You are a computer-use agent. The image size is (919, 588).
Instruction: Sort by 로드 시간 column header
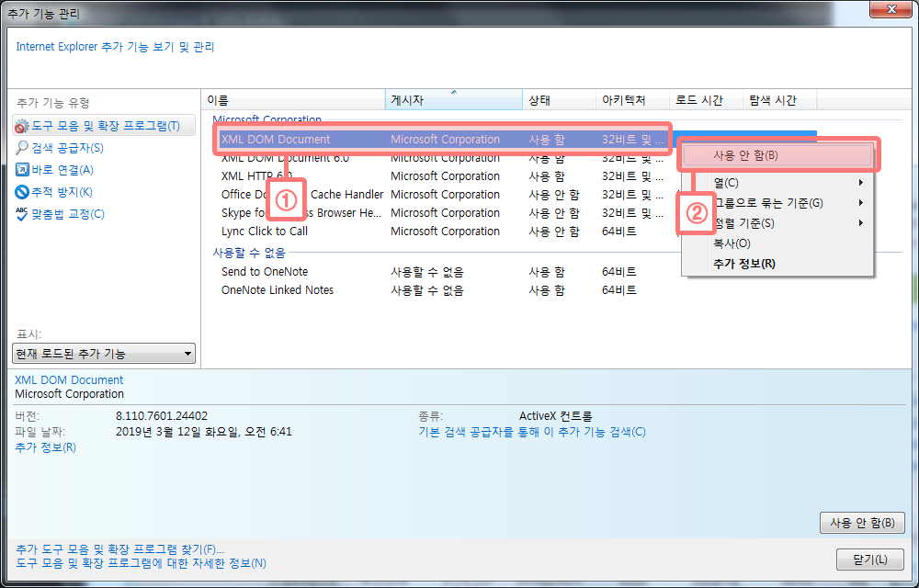pos(706,100)
